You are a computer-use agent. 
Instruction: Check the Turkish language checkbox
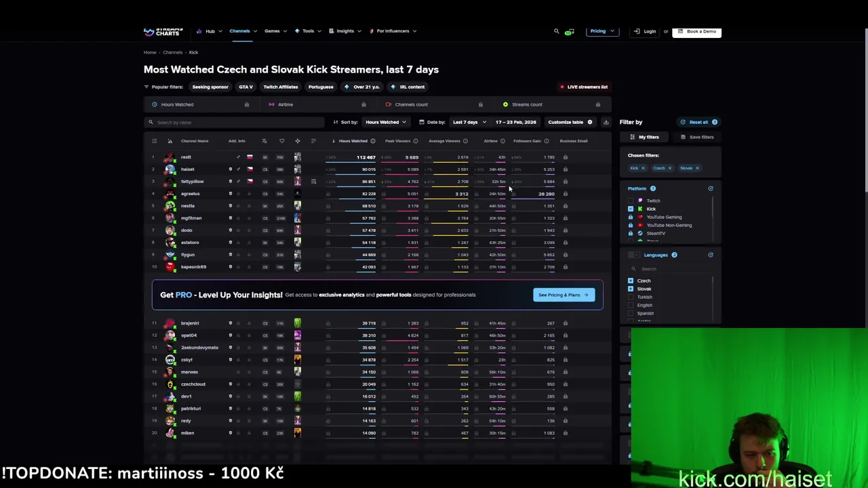tap(631, 297)
